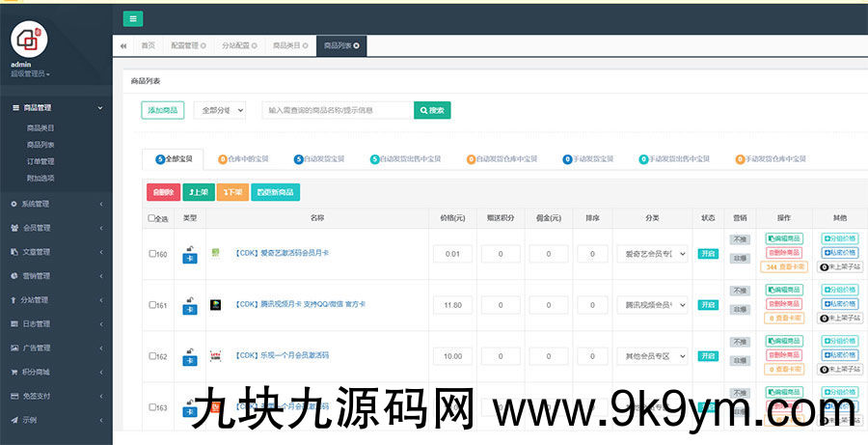Click the green hamburger menu toggle button

coord(133,18)
